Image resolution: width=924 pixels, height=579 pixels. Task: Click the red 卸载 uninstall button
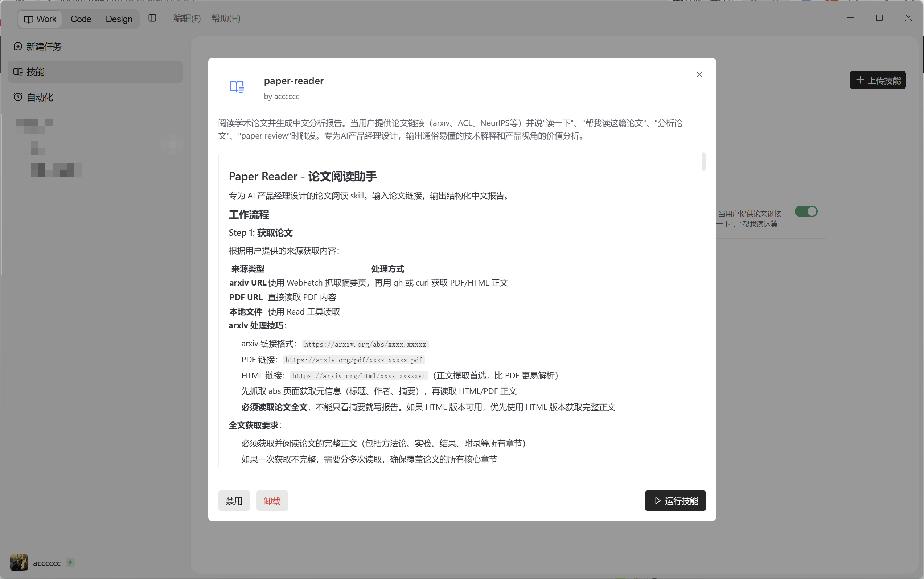pyautogui.click(x=272, y=501)
